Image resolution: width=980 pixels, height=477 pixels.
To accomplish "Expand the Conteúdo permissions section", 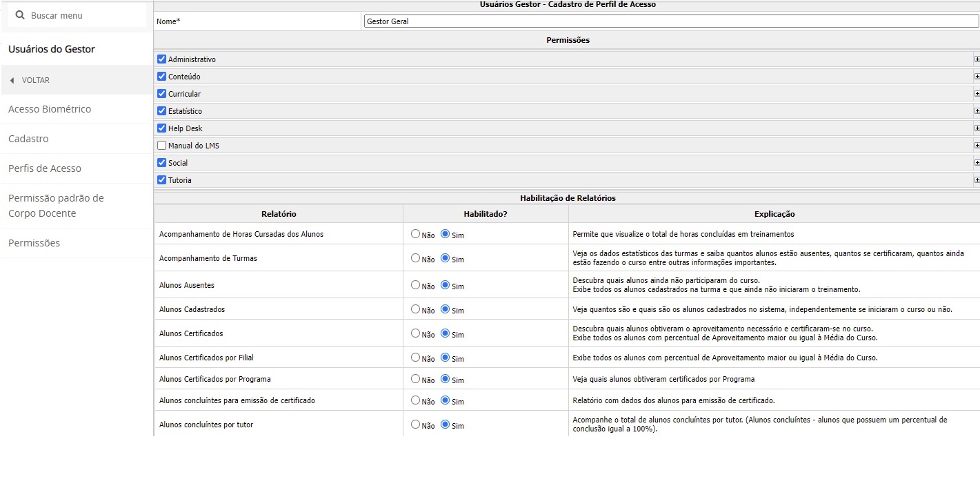I will point(977,77).
